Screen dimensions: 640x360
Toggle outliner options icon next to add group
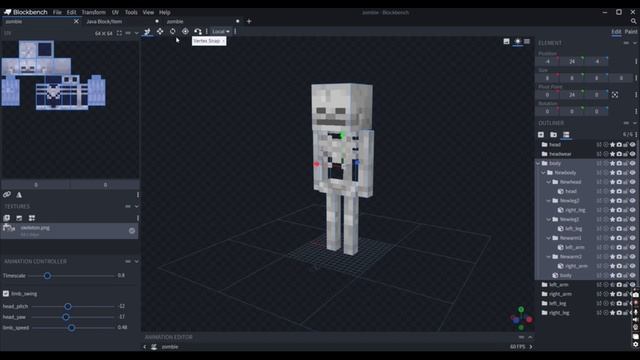pos(566,135)
